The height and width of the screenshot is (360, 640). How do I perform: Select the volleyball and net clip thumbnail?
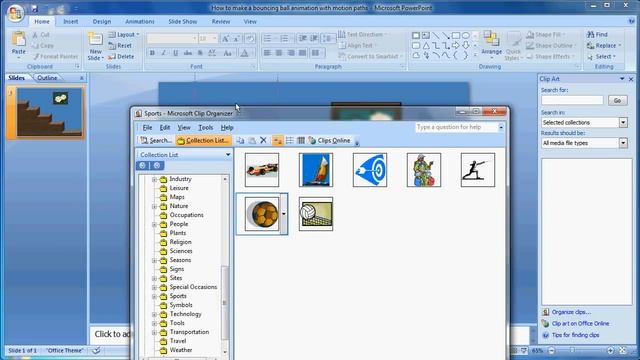tap(316, 214)
